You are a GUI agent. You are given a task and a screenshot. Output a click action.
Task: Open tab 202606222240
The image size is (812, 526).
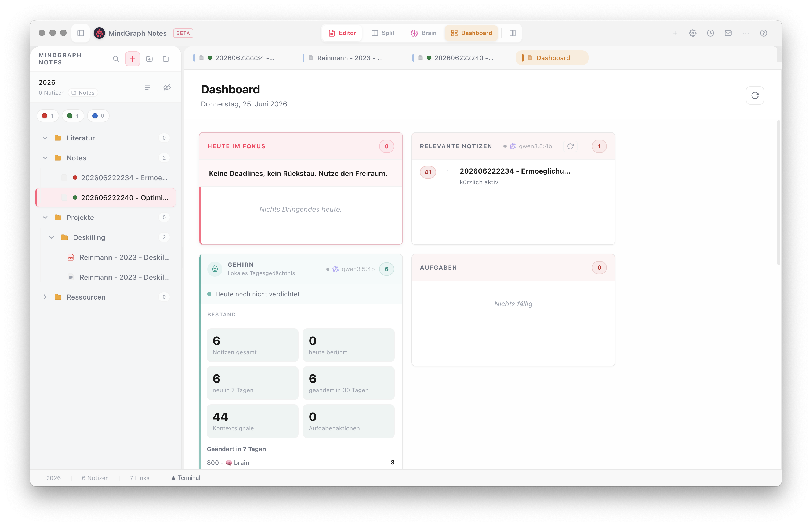click(x=457, y=58)
